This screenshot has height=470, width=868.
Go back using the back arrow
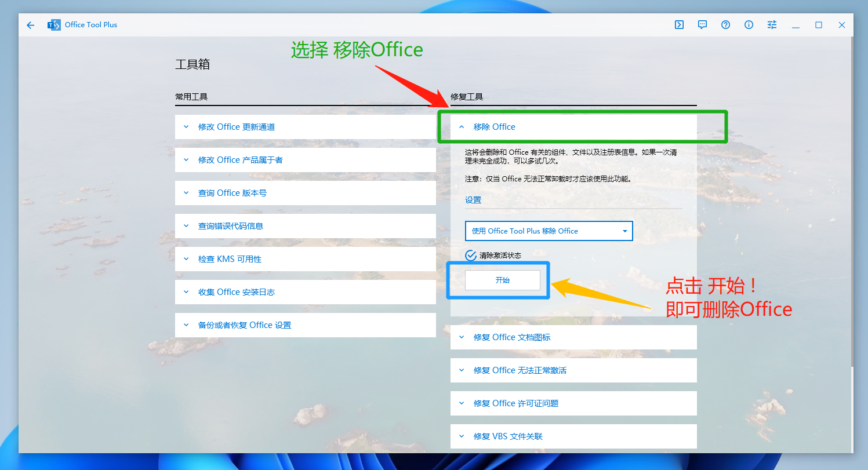tap(31, 25)
